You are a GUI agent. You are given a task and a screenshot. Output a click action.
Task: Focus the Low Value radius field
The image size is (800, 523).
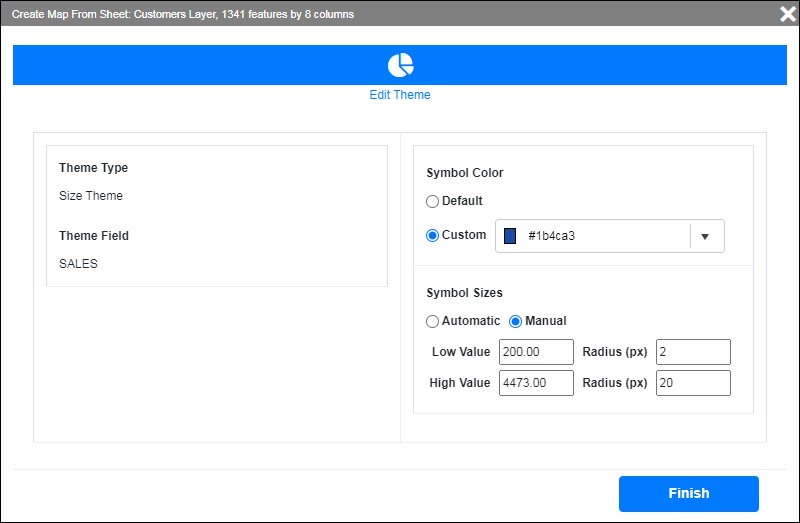693,352
